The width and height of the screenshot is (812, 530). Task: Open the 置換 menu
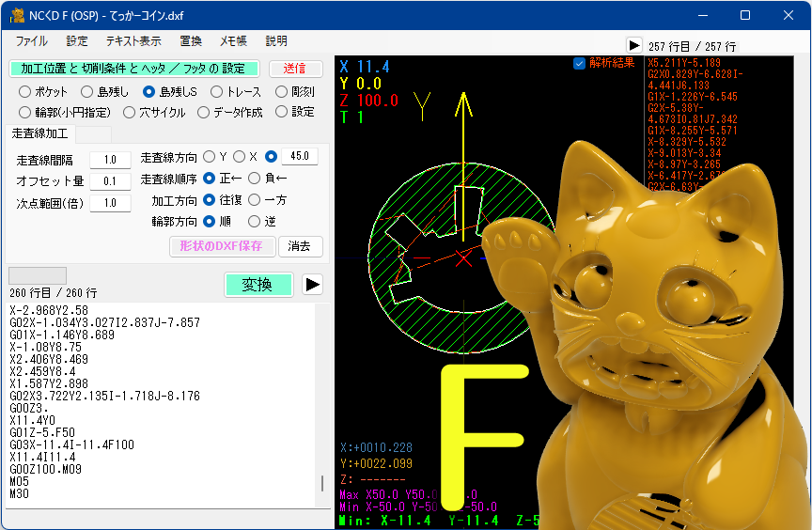pos(191,41)
